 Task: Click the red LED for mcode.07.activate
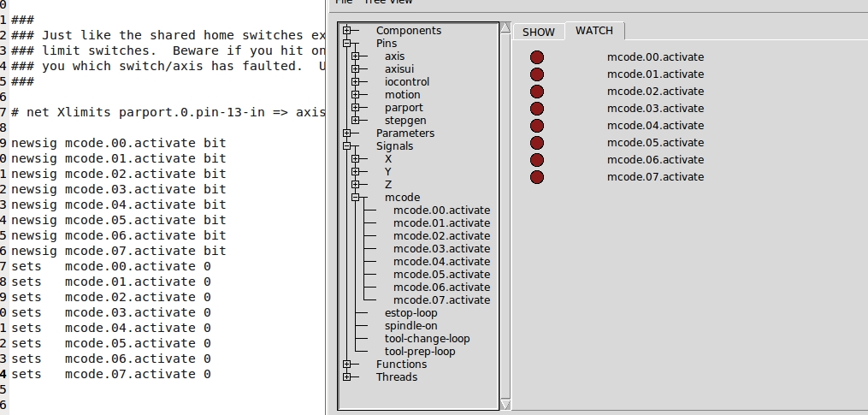[537, 177]
